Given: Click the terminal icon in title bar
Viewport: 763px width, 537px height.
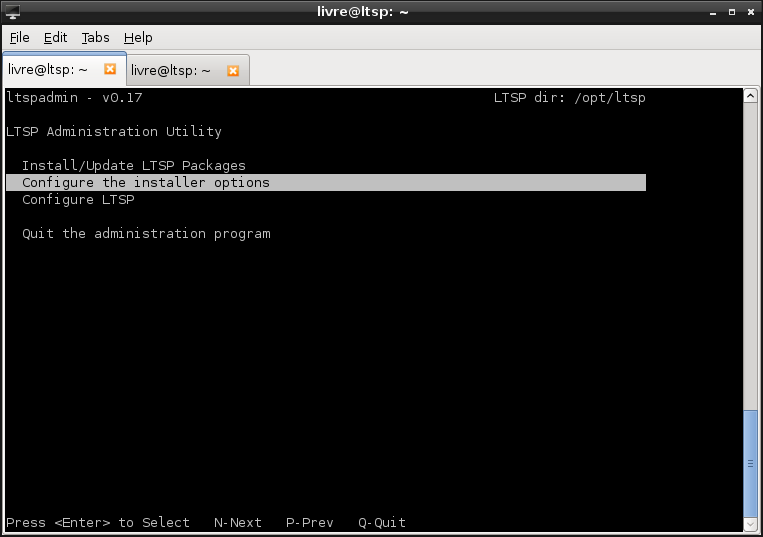Looking at the screenshot, I should 12,12.
